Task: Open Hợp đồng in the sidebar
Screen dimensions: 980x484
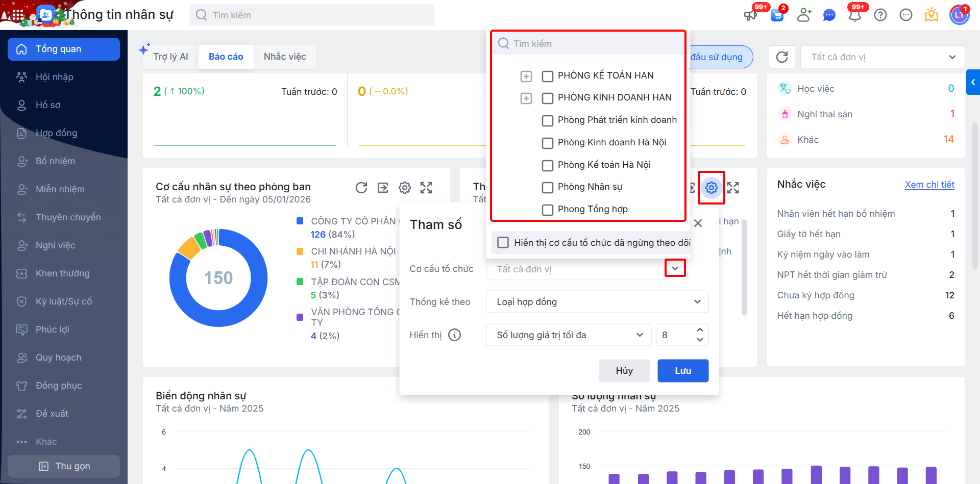Action: [x=64, y=133]
